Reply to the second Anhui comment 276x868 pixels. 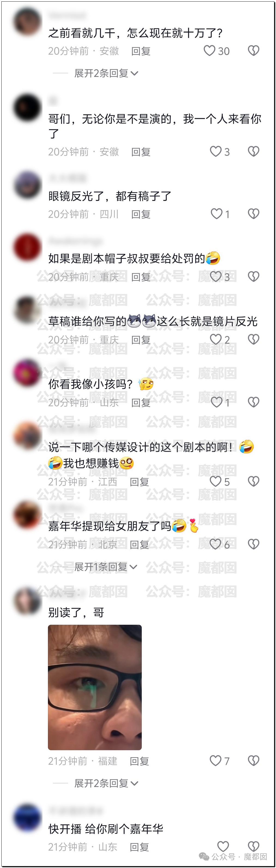tap(141, 152)
